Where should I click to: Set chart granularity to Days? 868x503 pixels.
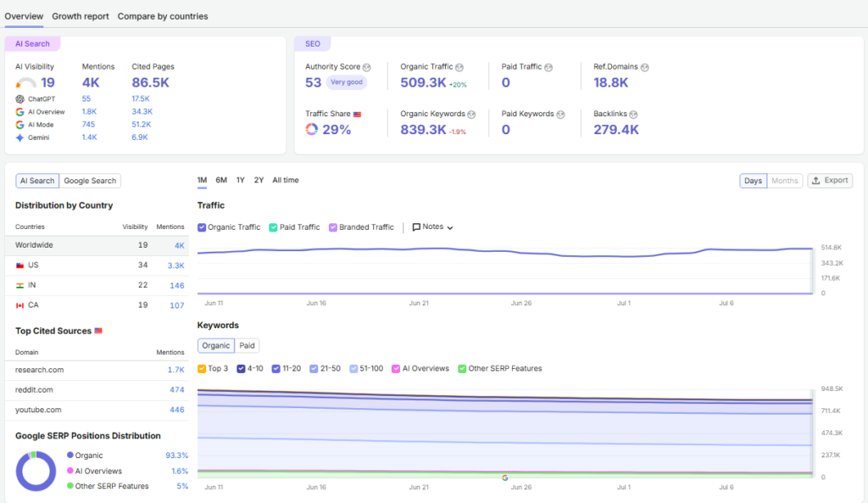point(753,181)
